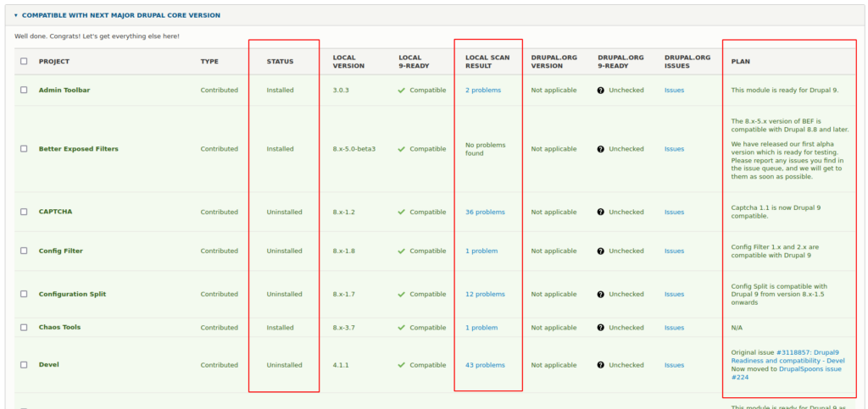The image size is (868, 409).
Task: Click the green checkmark in Devel row
Action: (401, 365)
